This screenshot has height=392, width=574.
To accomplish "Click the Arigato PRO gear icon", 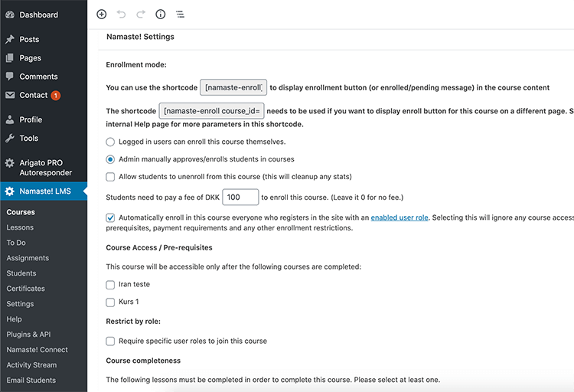I will pyautogui.click(x=10, y=162).
